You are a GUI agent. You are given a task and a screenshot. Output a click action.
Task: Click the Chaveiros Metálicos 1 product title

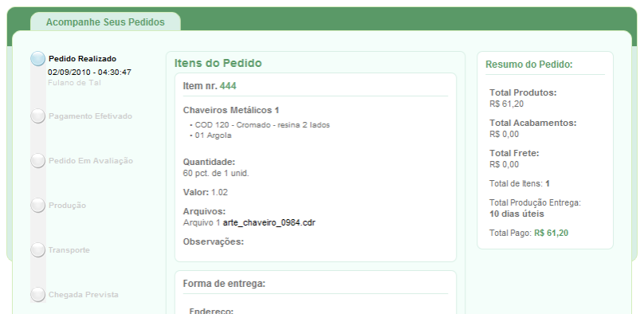pos(231,110)
